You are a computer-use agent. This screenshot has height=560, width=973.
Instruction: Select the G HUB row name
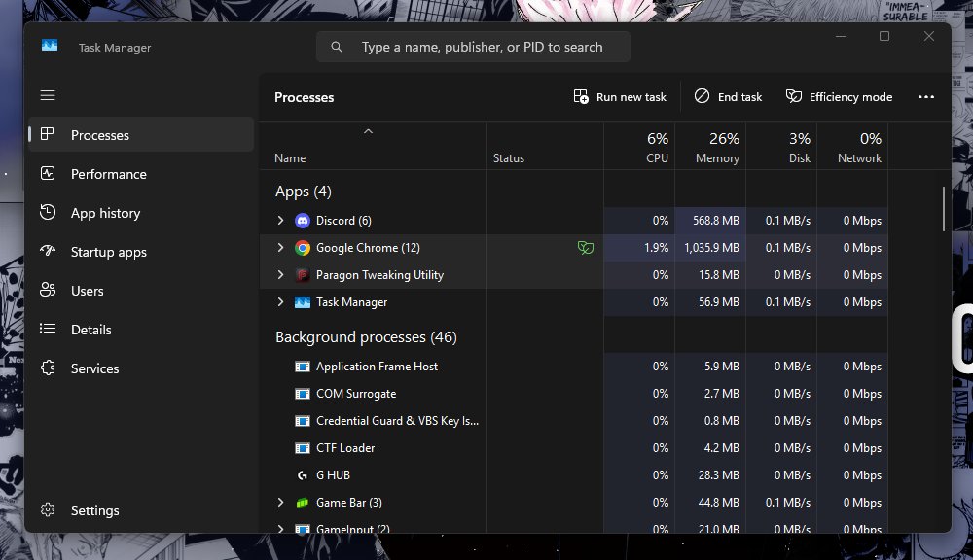pos(333,475)
